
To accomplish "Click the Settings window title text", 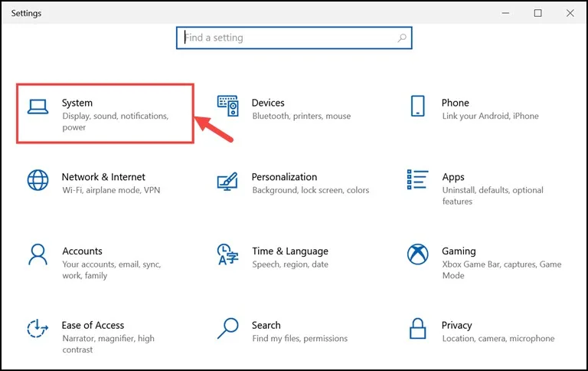I will click(26, 13).
